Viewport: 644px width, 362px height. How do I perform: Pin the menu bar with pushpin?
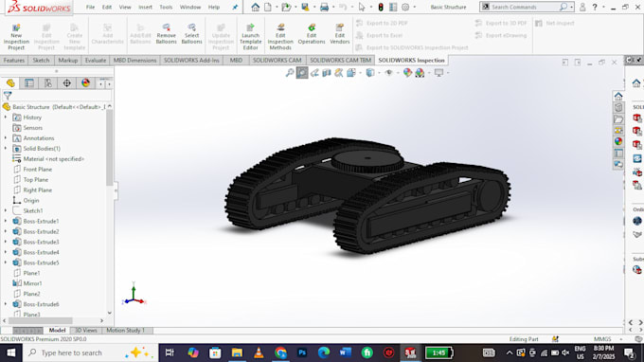click(x=235, y=7)
